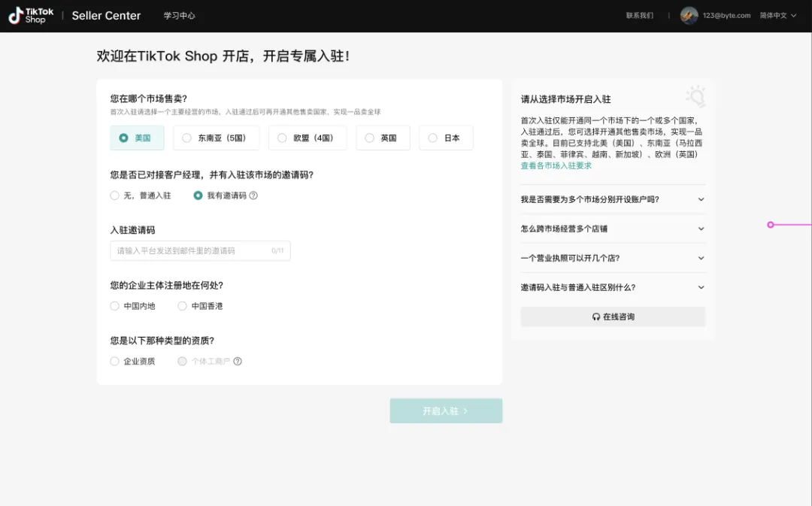Focus the 入驻邀请码 input field
Image resolution: width=812 pixels, height=506 pixels.
tap(200, 250)
